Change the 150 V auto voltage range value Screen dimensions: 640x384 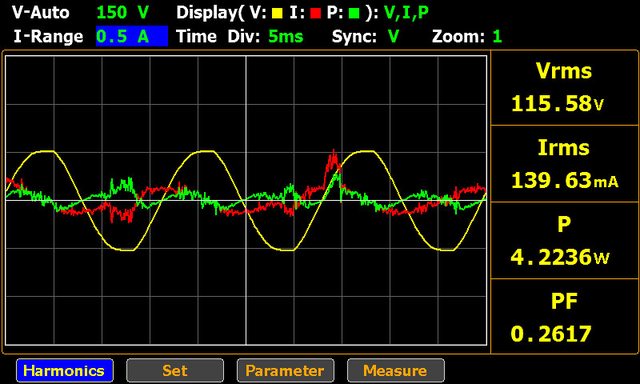123,13
